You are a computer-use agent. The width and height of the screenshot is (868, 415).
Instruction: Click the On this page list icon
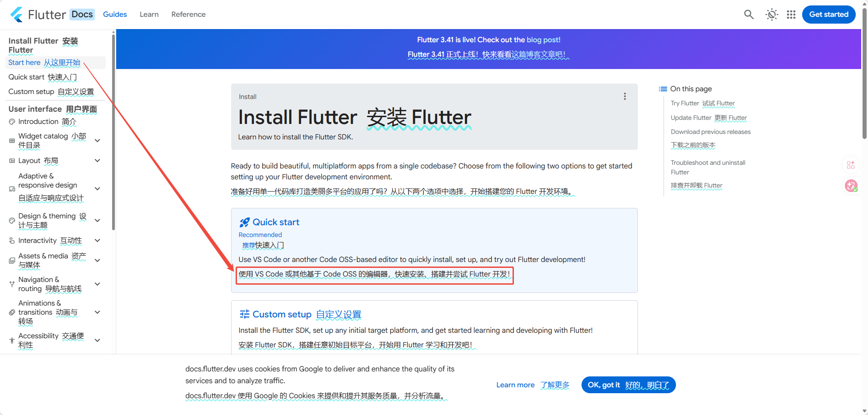[663, 89]
